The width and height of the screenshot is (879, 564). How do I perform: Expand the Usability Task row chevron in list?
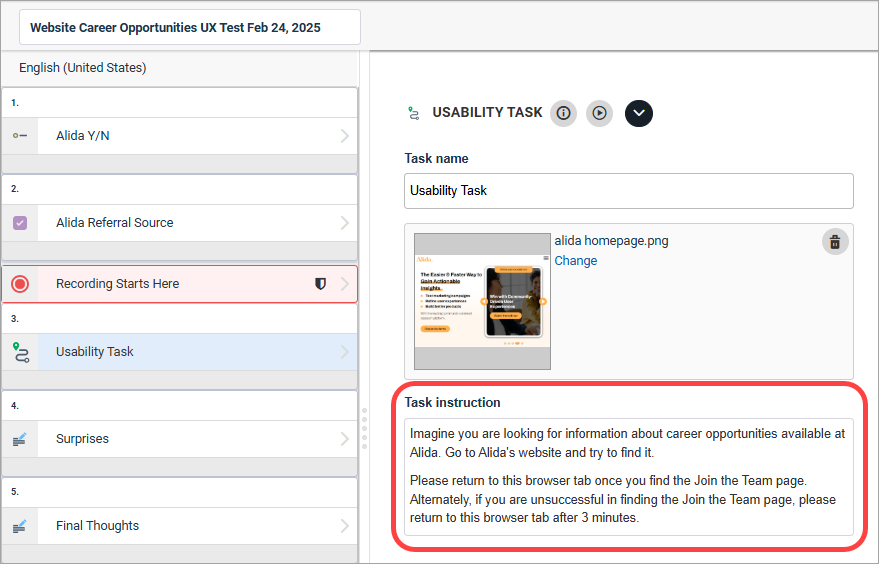point(345,352)
